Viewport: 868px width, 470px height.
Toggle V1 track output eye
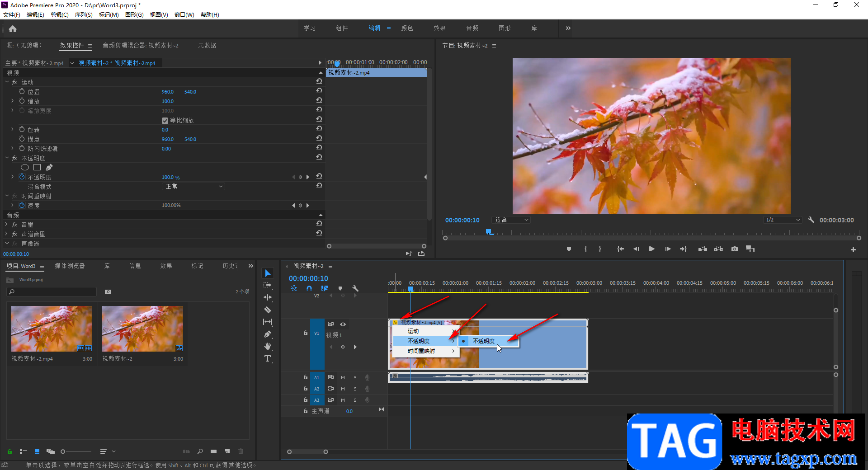(x=343, y=324)
